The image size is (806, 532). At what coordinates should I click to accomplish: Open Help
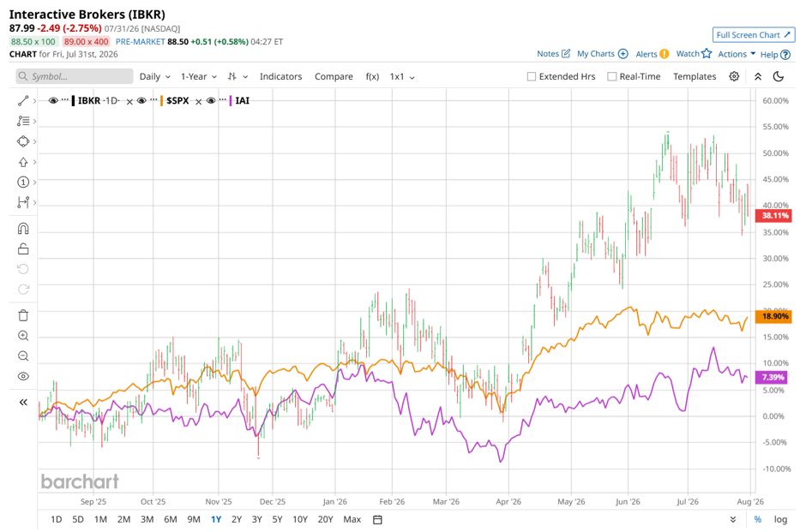[775, 55]
